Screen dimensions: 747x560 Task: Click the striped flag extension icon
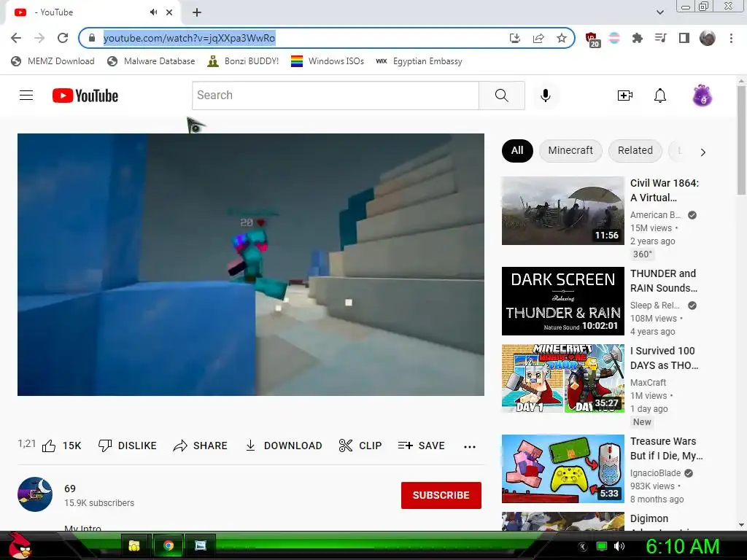click(x=614, y=38)
